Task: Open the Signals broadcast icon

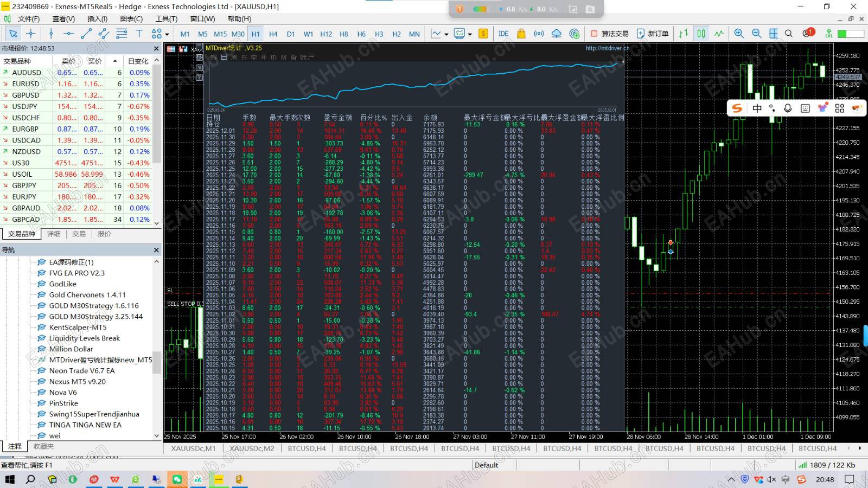Action: (539, 34)
